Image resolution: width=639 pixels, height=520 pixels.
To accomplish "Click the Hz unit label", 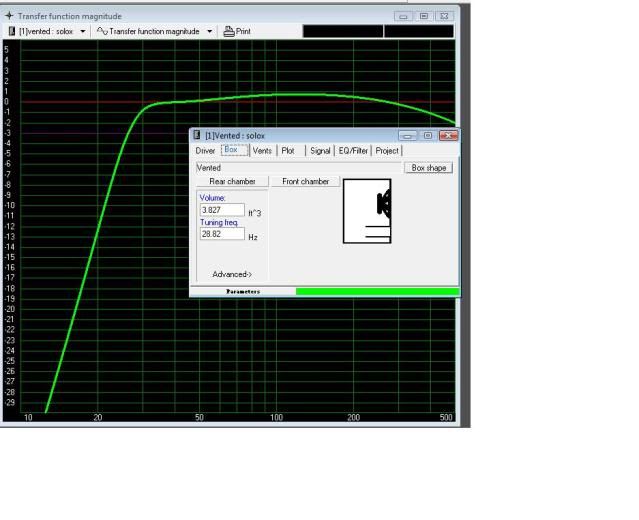I will pyautogui.click(x=253, y=237).
